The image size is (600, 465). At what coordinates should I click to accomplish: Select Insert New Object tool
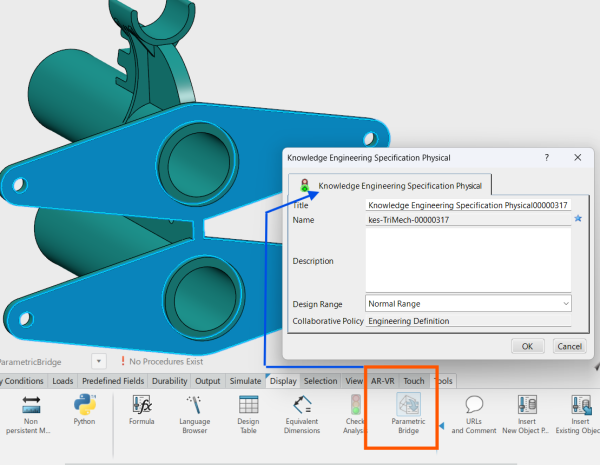point(527,414)
